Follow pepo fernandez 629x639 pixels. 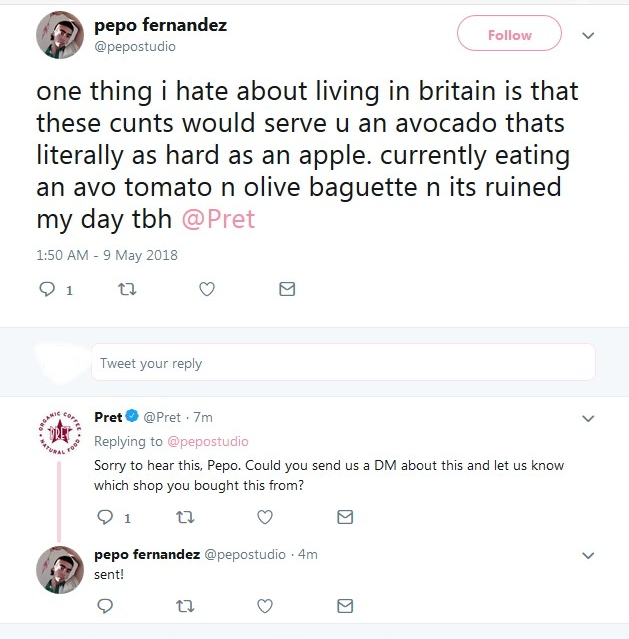click(x=509, y=35)
